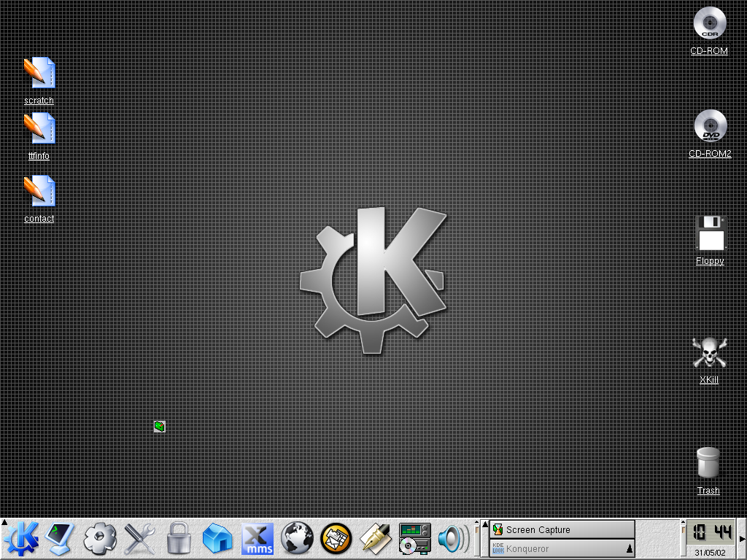Click the 31/05/02 date in the panel

pyautogui.click(x=710, y=553)
